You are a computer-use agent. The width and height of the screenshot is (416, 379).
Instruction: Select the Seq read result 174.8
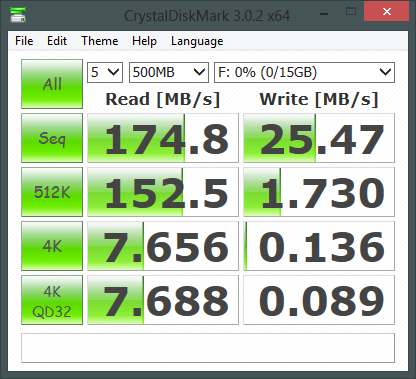pos(163,138)
